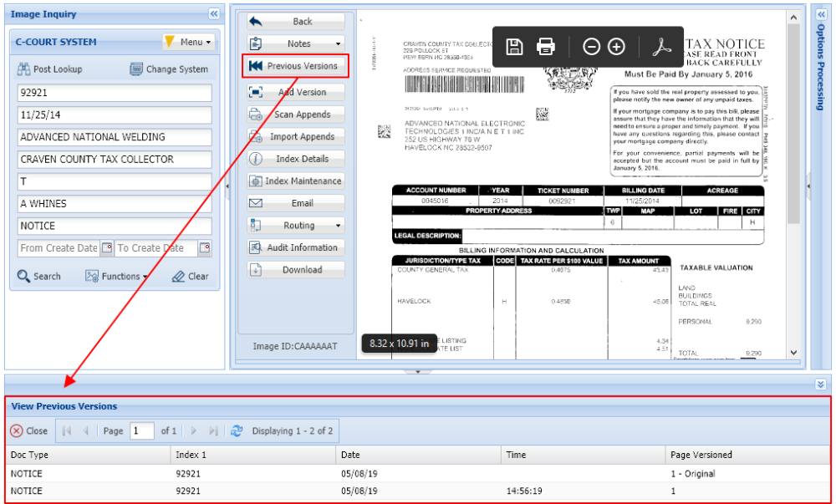Open Index Maintenance
This screenshot has height=504, width=836.
296,181
